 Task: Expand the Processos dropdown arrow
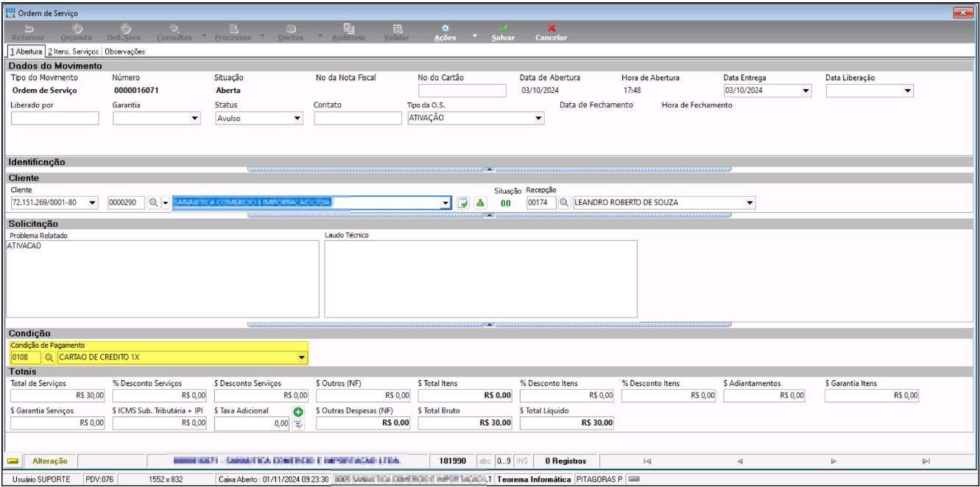(262, 35)
